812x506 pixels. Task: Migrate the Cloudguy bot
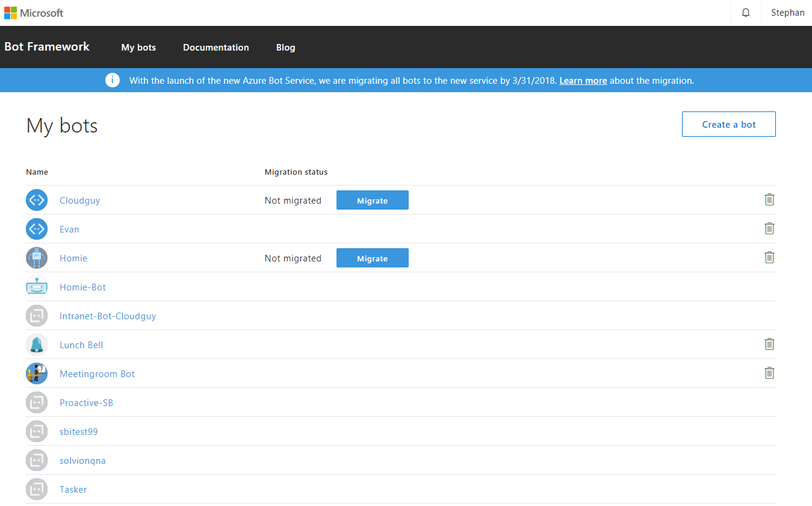[x=373, y=200]
